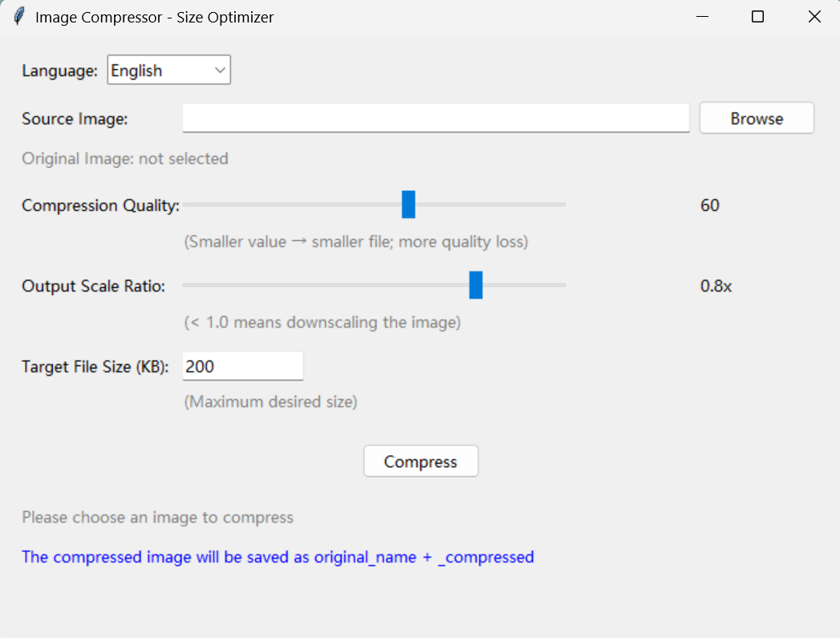The image size is (840, 638).
Task: Click the 'Please choose an image' status message
Action: pyautogui.click(x=157, y=518)
